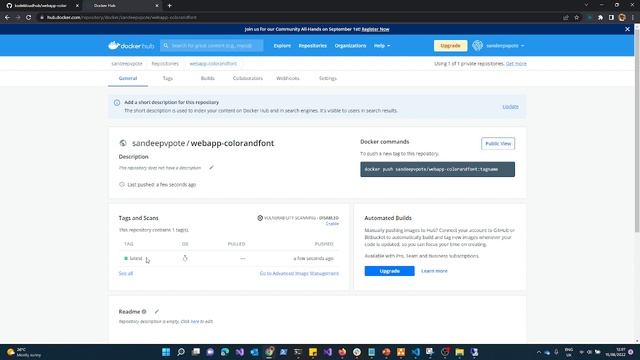Image resolution: width=640 pixels, height=360 pixels.
Task: Show hidden system tray icons chevron
Action: [538, 352]
